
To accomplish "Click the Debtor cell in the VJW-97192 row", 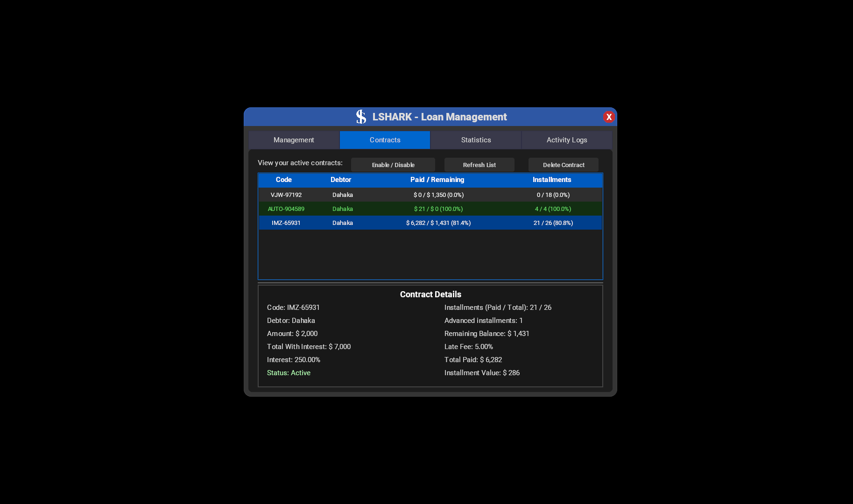I will [343, 195].
